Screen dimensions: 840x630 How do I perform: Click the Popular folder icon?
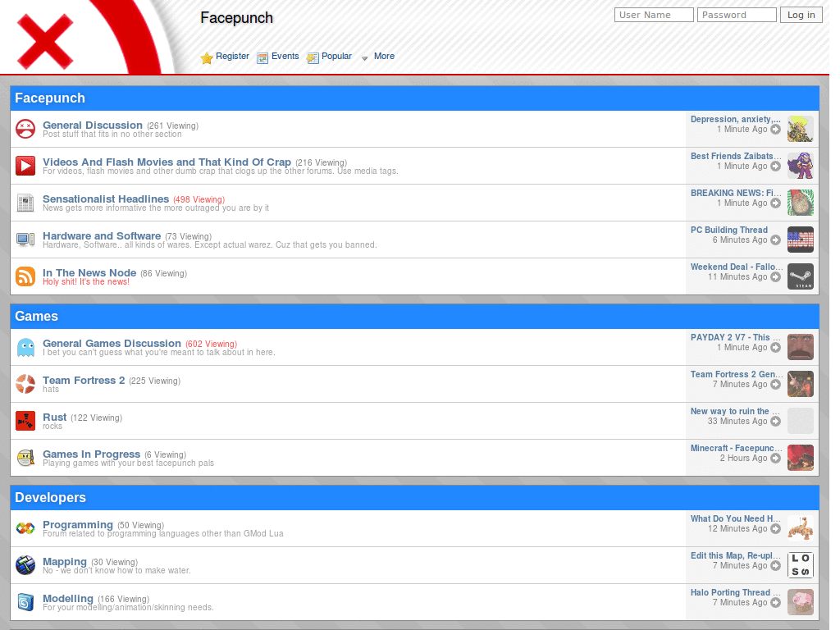coord(313,58)
